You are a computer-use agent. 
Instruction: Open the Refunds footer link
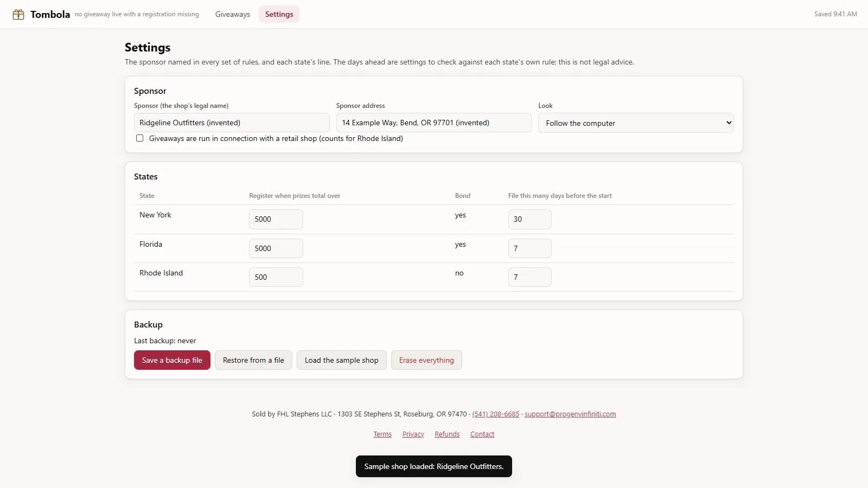447,434
